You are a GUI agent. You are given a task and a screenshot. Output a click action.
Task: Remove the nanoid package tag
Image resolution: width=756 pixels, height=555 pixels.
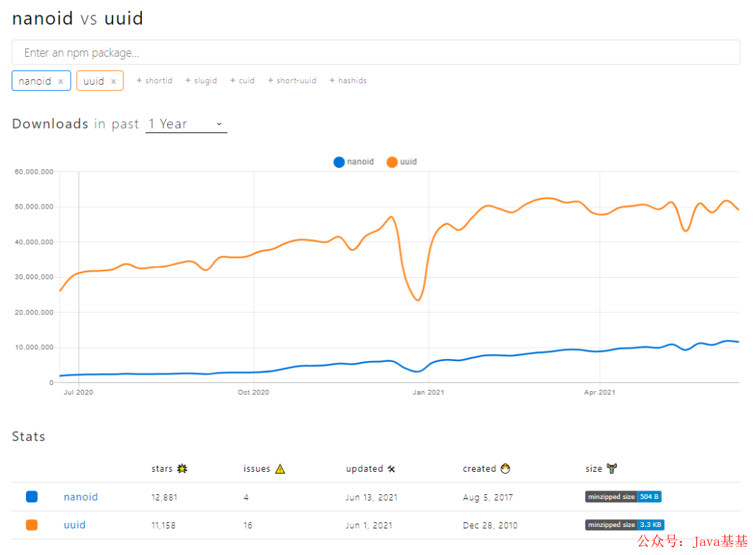[61, 81]
